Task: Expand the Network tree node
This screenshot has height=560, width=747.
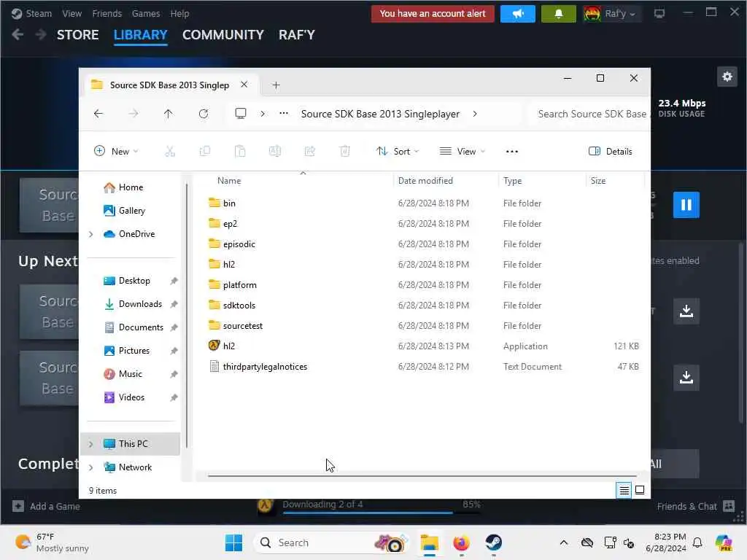Action: [x=90, y=467]
